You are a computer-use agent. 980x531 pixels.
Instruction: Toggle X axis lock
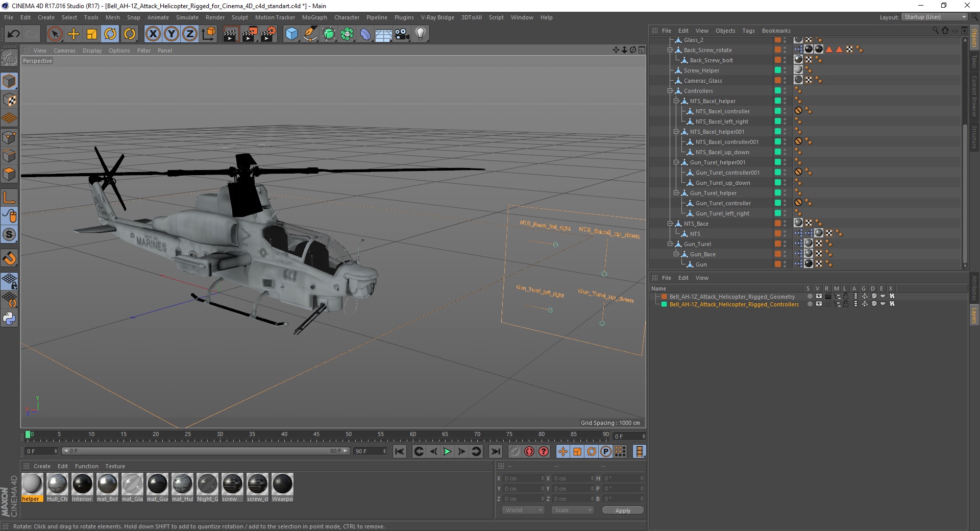(x=153, y=34)
